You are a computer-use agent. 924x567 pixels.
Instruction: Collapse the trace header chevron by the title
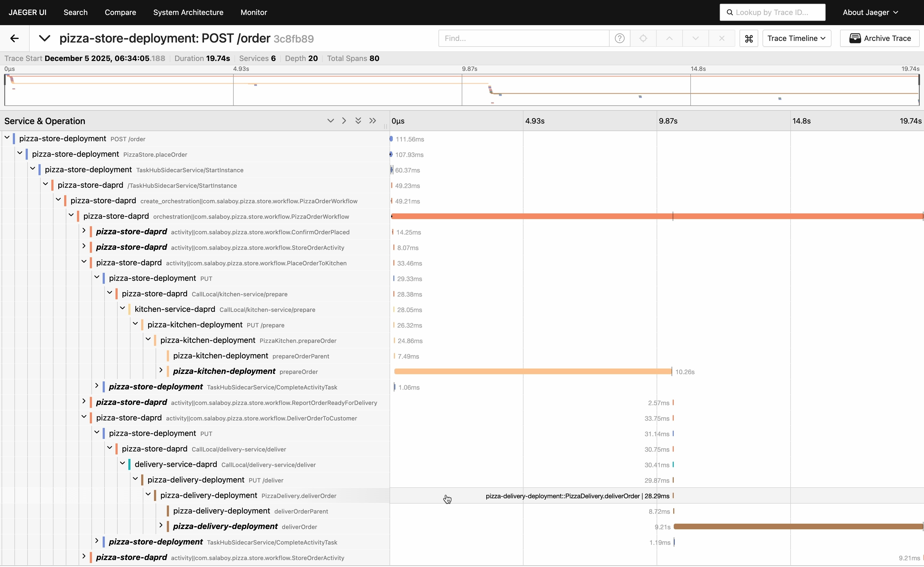(x=44, y=38)
